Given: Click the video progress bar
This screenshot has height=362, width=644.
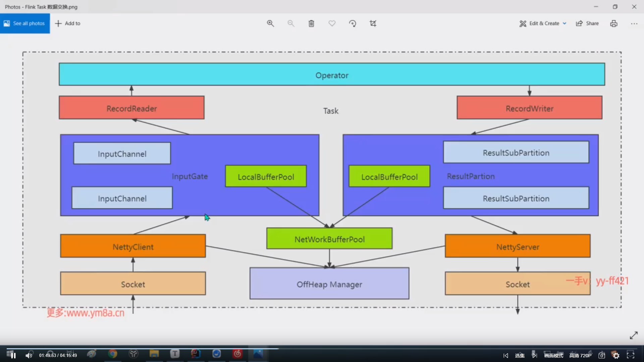Looking at the screenshot, I should click(x=322, y=349).
